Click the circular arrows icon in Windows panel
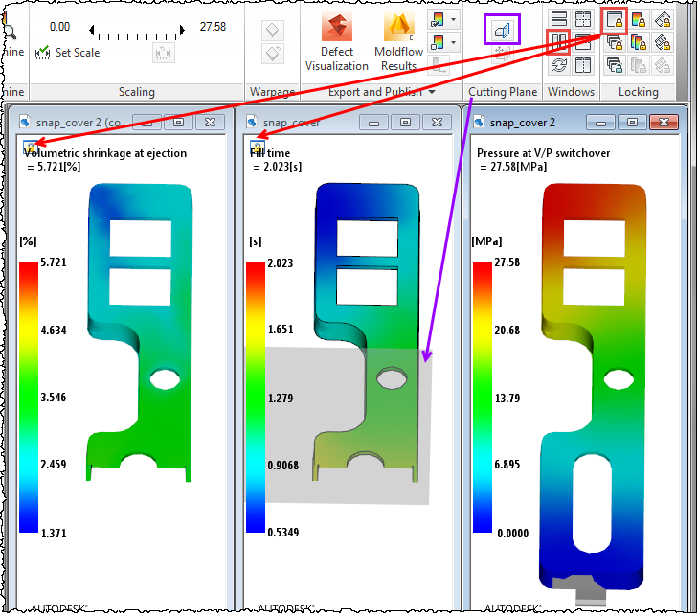Screen dimensions: 698x616 click(x=558, y=66)
